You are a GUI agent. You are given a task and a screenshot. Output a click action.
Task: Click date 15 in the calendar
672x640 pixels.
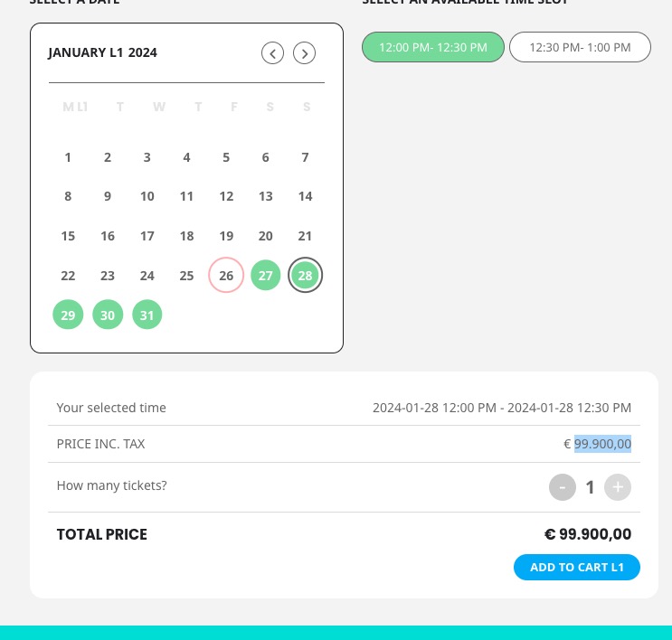point(68,236)
